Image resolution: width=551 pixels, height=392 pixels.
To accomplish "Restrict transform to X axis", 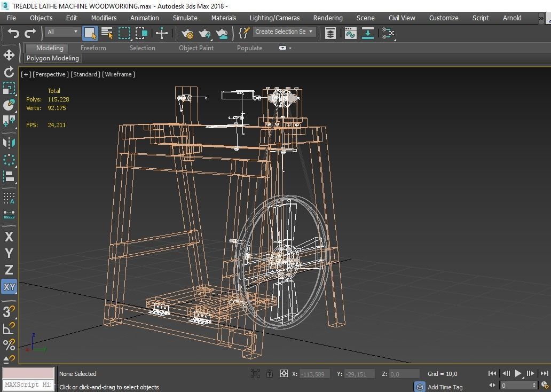I will (9, 237).
